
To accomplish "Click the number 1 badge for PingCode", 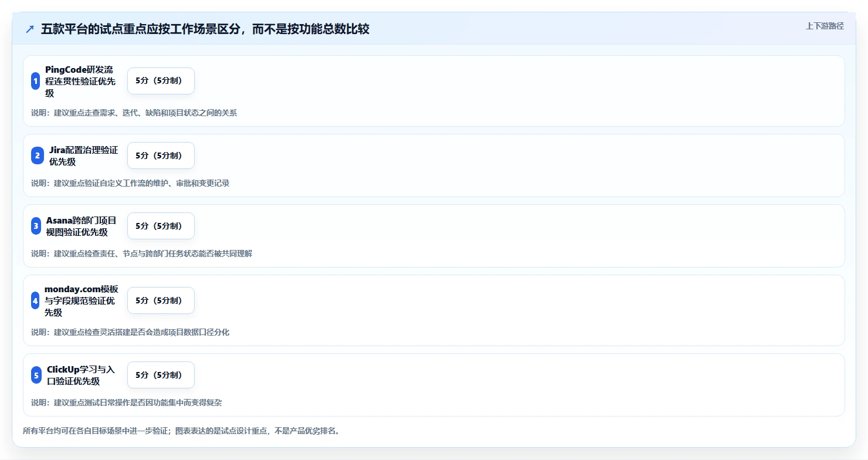I will coord(36,81).
